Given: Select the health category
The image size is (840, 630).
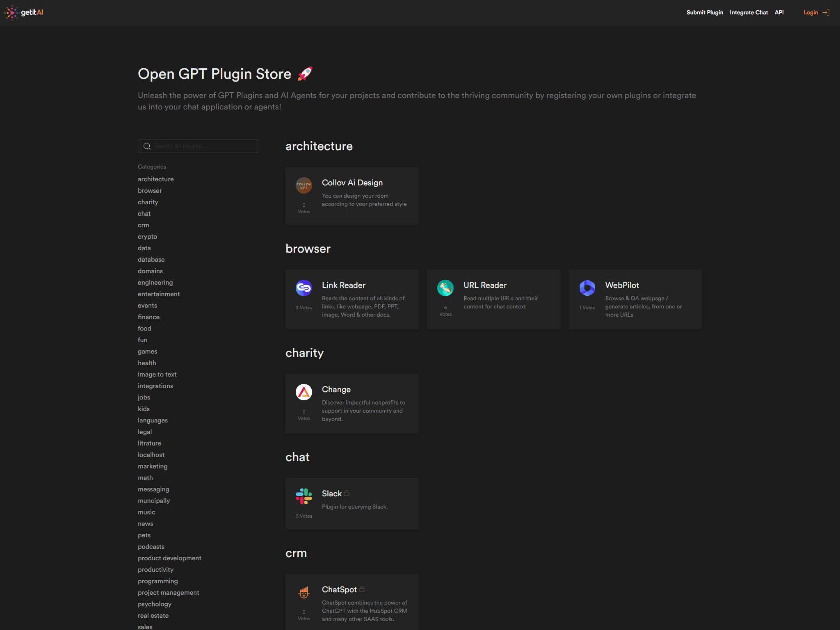Looking at the screenshot, I should (x=147, y=363).
